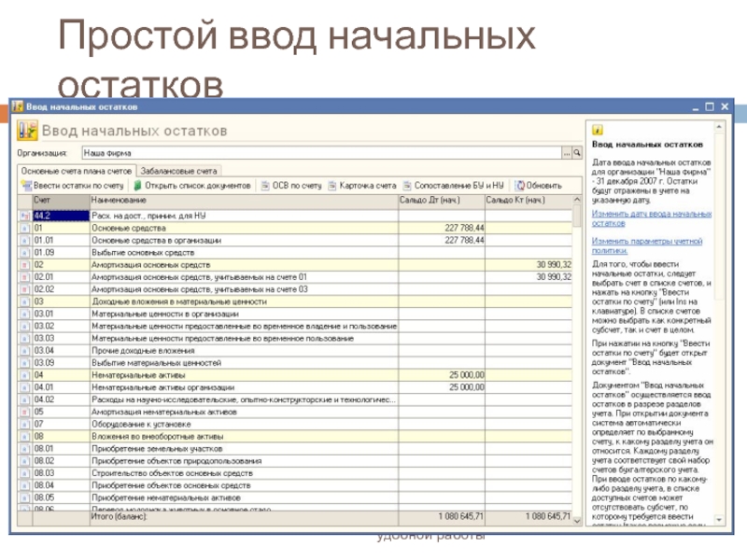
Task: Select account row 02.02
Action: pyautogui.click(x=295, y=289)
